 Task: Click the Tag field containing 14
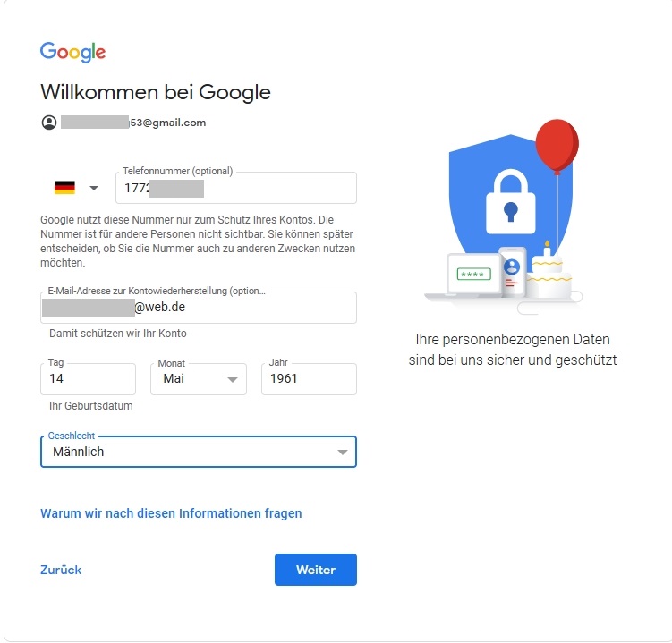point(89,379)
